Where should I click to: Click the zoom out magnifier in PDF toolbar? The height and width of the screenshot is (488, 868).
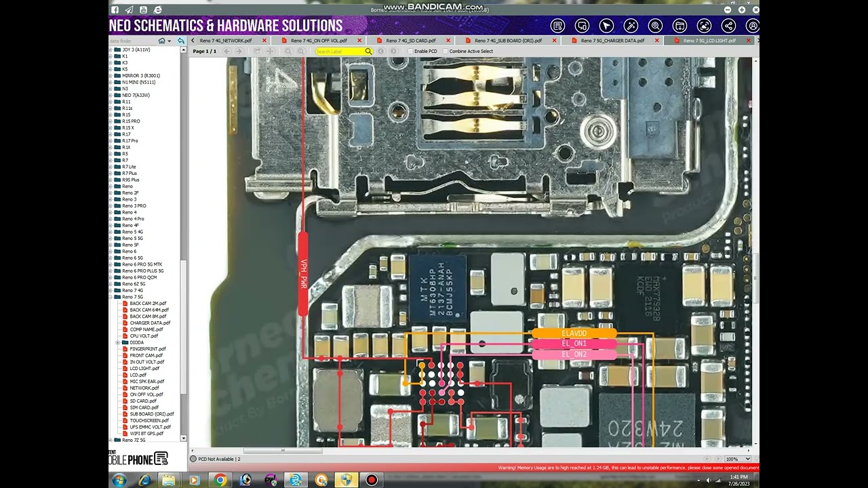coord(288,52)
